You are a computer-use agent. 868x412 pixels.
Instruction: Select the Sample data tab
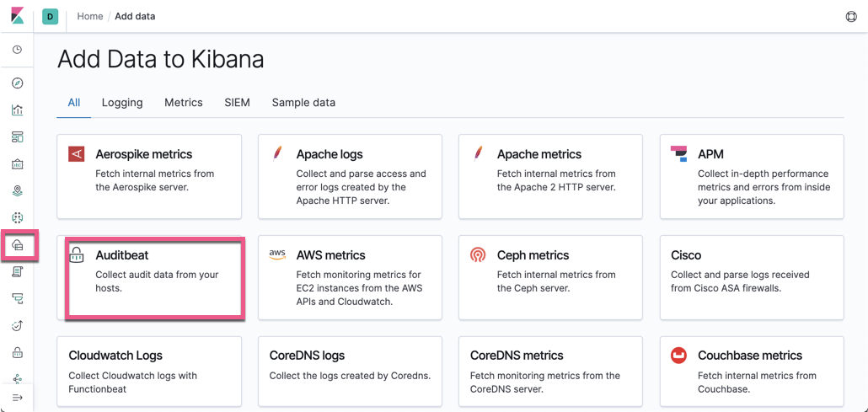click(x=303, y=103)
